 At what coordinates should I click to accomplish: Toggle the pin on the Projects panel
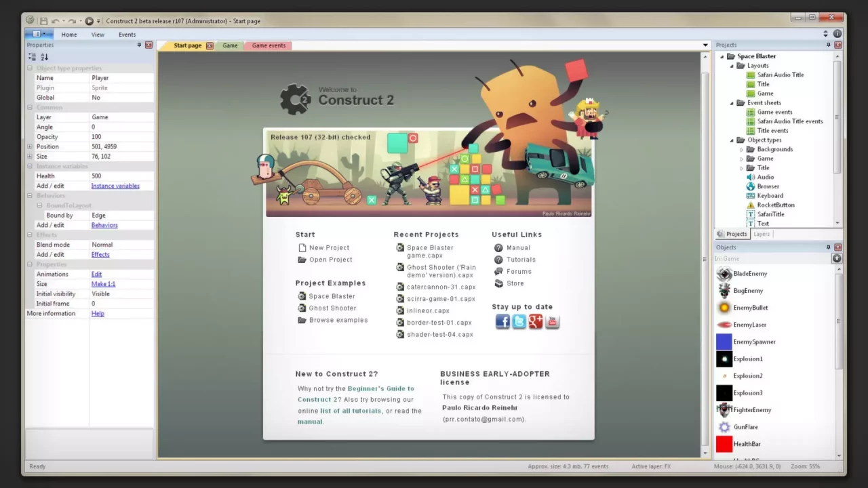(828, 45)
